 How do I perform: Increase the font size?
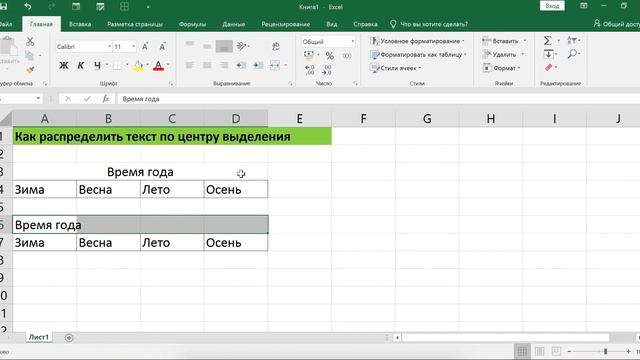pos(145,47)
